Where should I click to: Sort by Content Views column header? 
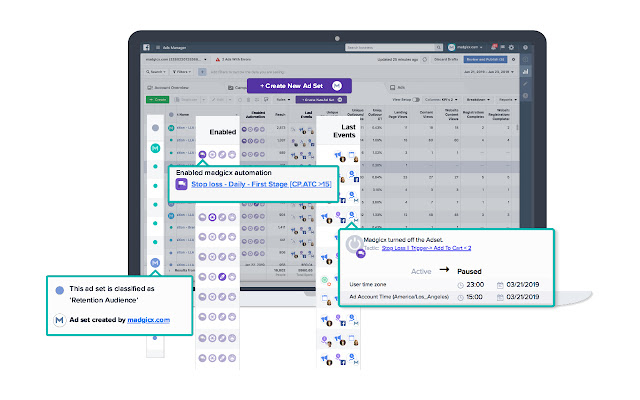(427, 115)
